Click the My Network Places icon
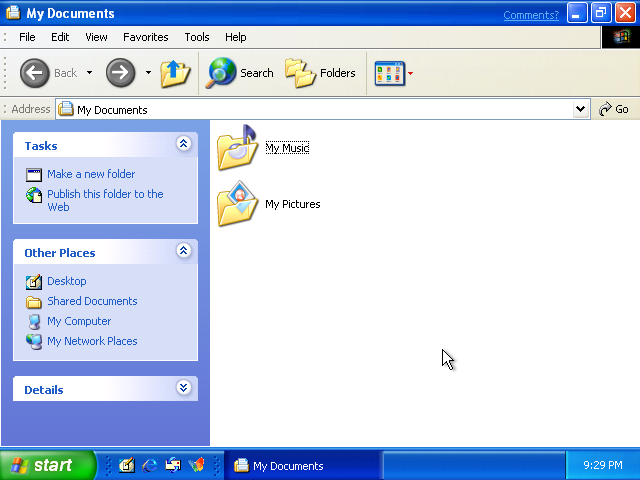 click(x=34, y=342)
